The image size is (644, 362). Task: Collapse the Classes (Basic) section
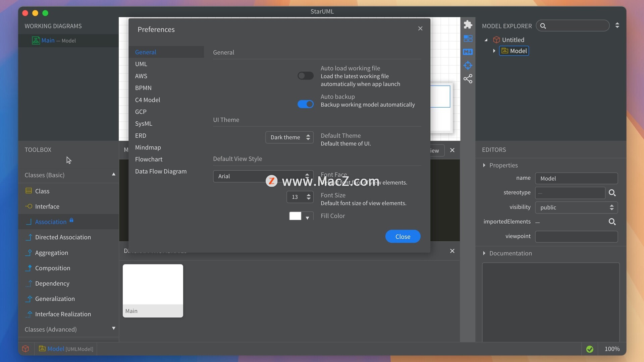point(113,174)
